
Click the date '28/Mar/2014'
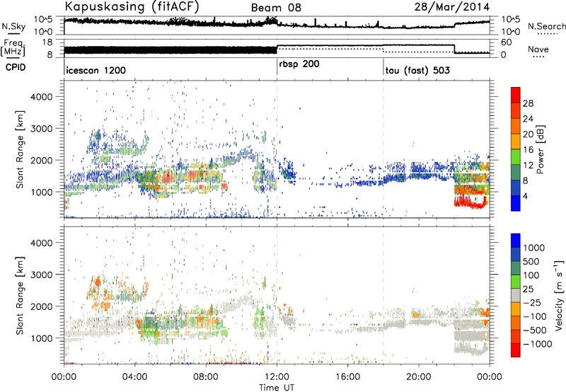tap(452, 7)
